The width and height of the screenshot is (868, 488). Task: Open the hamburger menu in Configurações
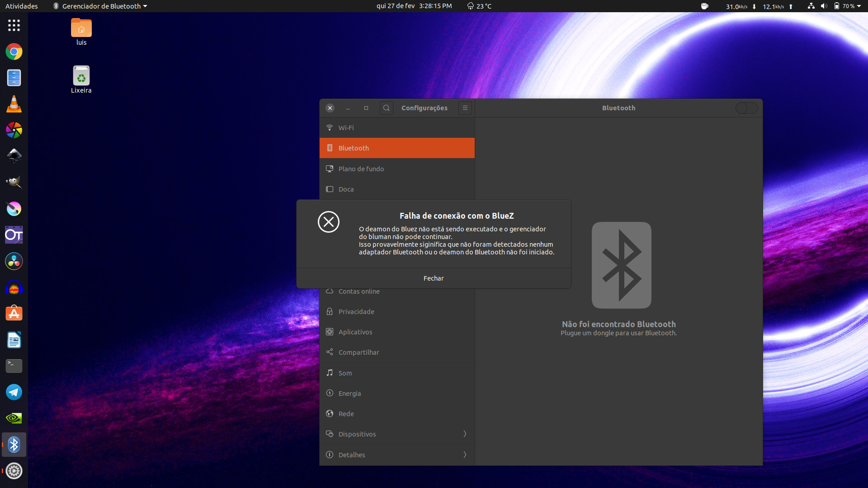pyautogui.click(x=465, y=108)
